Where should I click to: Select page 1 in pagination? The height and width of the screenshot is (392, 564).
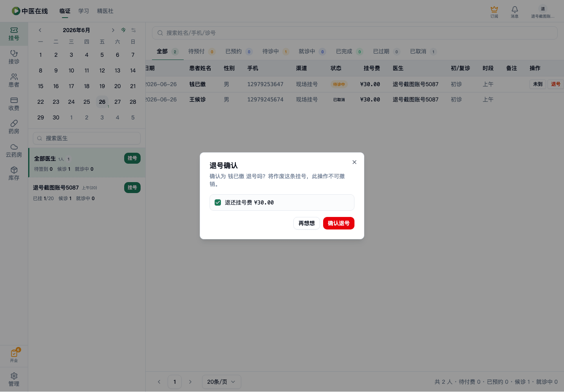[x=175, y=382]
